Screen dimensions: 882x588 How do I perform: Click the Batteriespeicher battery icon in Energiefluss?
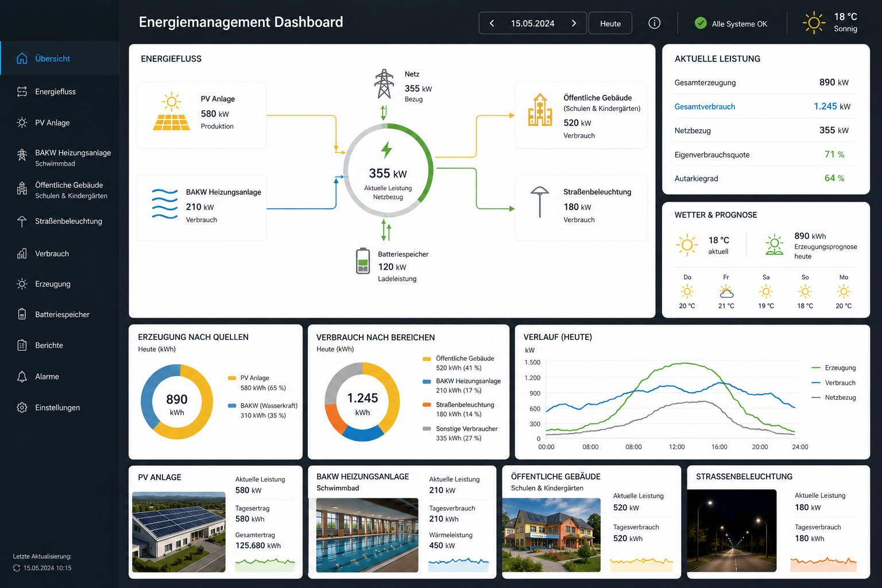(363, 261)
